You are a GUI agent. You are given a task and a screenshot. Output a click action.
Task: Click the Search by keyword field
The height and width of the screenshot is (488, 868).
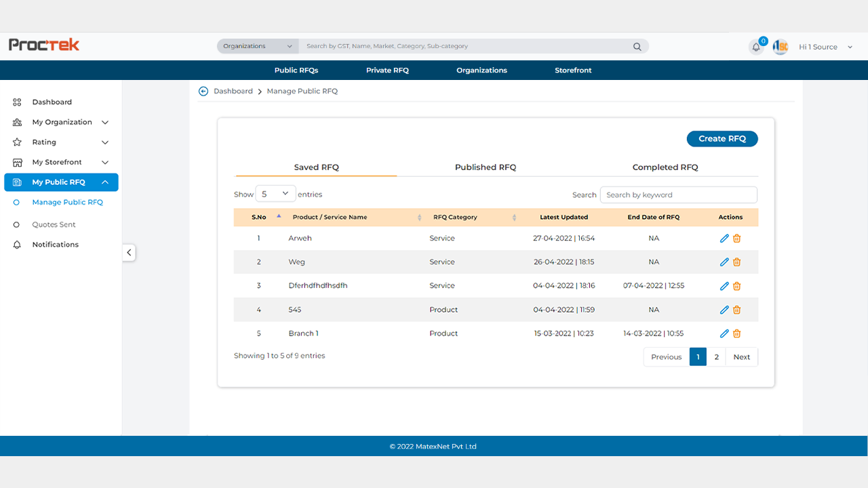678,195
